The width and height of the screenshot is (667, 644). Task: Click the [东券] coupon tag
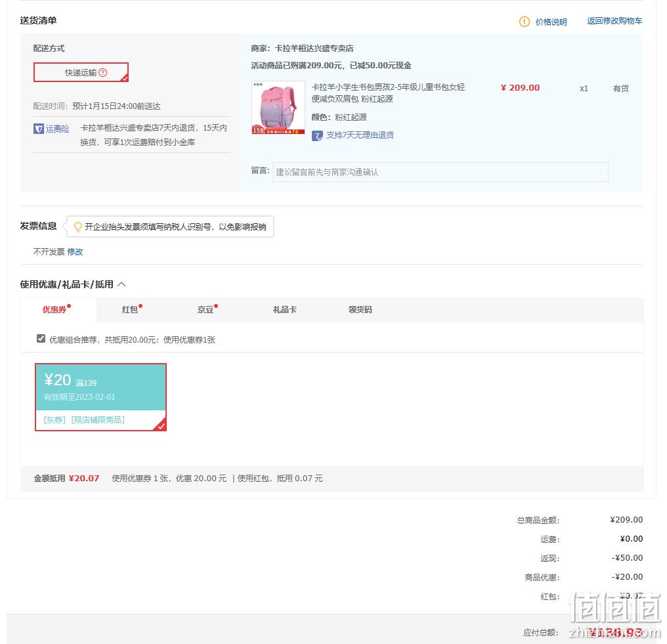(x=54, y=420)
